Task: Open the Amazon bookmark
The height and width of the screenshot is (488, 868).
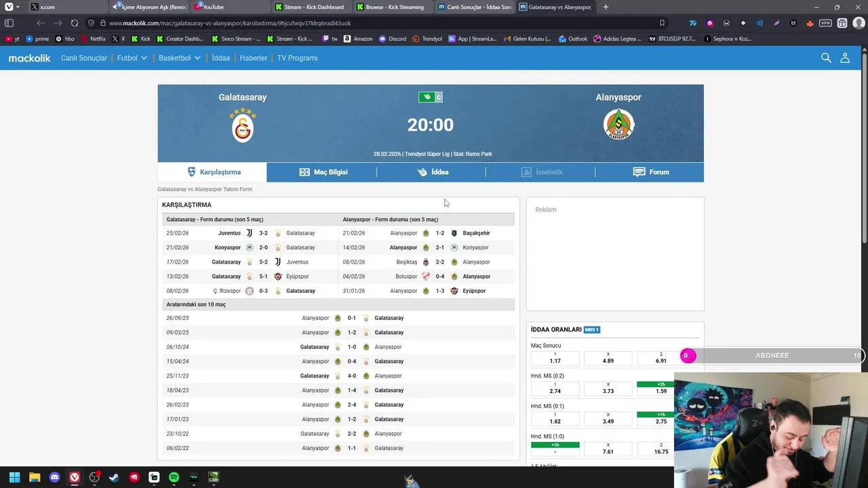Action: [x=358, y=39]
